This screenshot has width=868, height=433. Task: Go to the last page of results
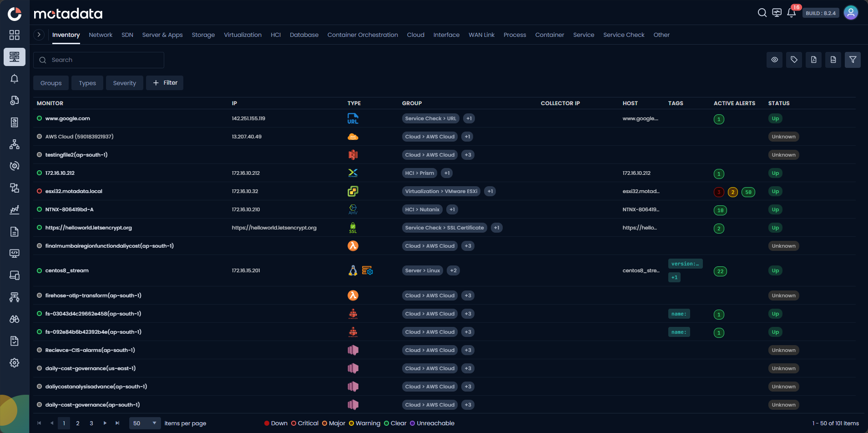(x=117, y=423)
